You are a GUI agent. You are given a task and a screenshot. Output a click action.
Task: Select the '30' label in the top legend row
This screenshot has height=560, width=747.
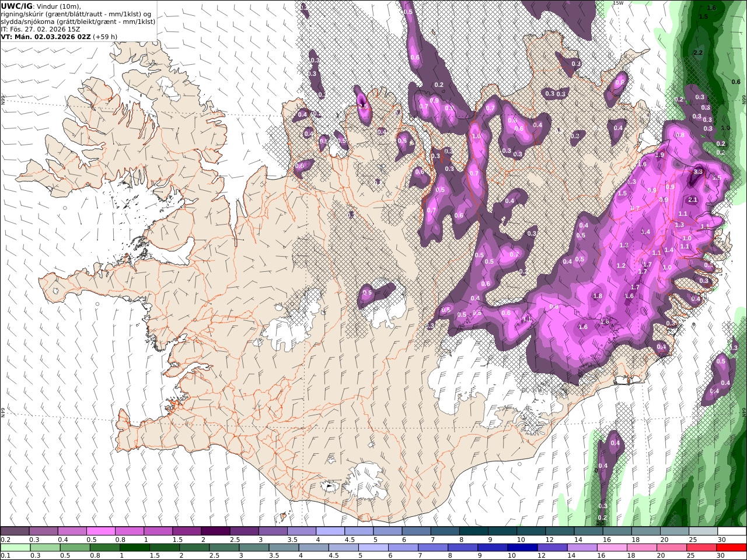722,540
